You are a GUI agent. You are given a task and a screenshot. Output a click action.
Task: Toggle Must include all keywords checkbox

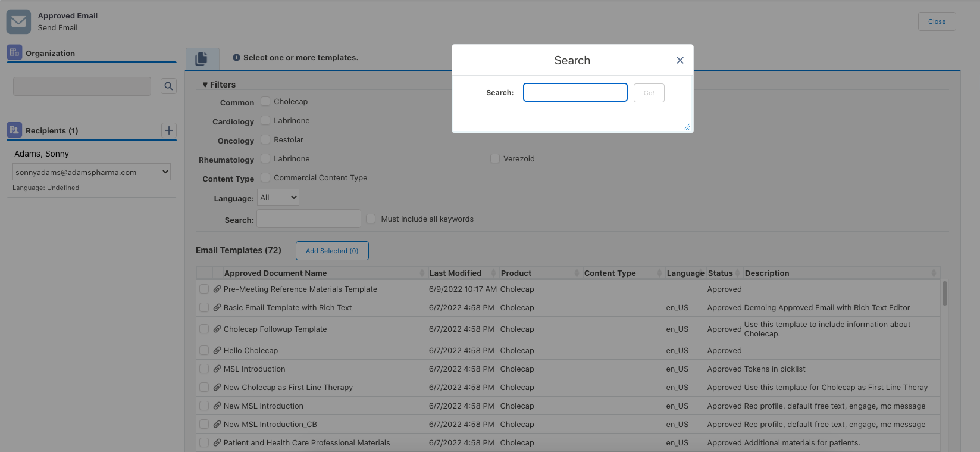point(371,219)
